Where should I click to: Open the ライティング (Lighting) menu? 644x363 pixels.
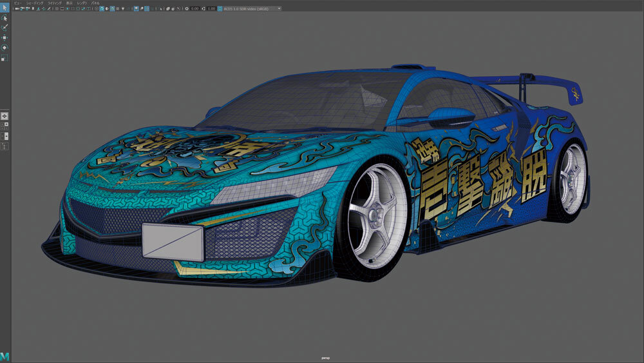coord(53,3)
